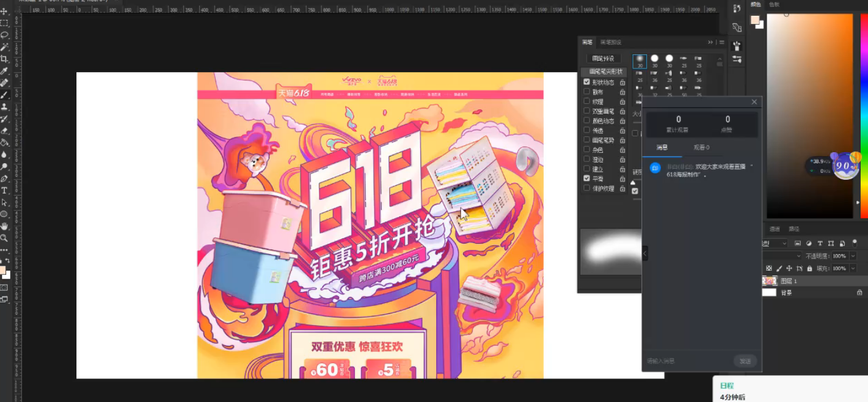Viewport: 868px width, 402px height.
Task: Open the Brush Settings dock icon
Action: (737, 59)
